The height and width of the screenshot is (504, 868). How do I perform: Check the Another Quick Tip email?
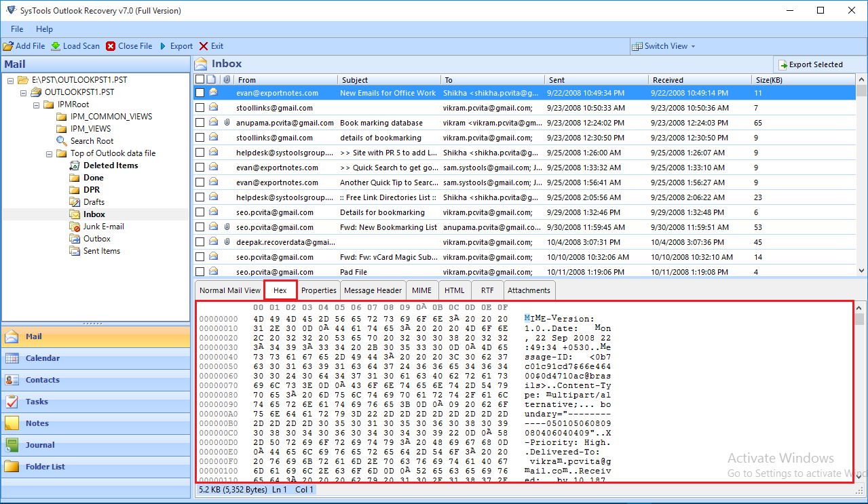click(x=200, y=182)
